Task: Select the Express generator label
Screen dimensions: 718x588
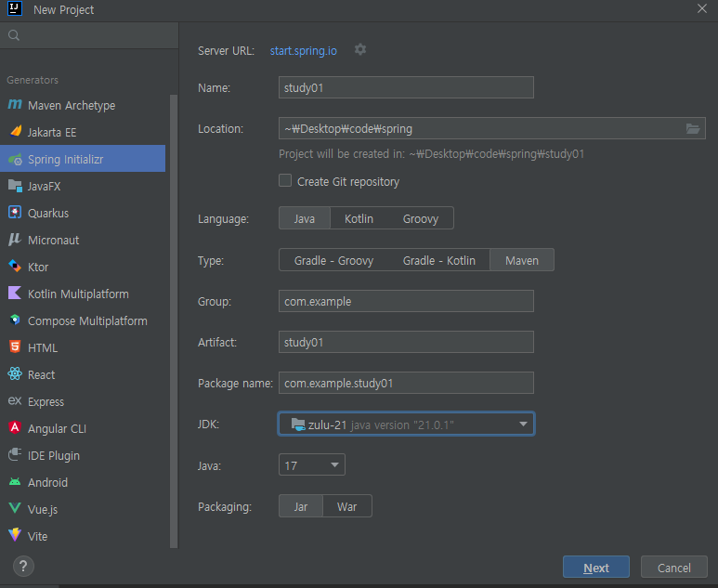Action: pos(46,401)
